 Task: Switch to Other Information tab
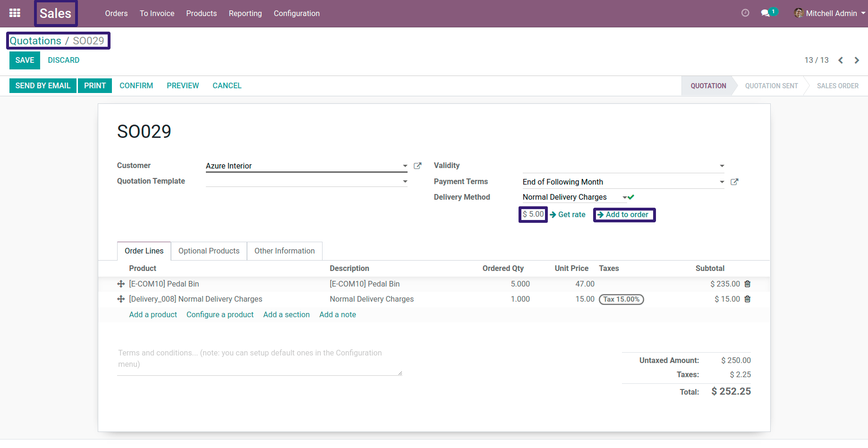click(284, 251)
